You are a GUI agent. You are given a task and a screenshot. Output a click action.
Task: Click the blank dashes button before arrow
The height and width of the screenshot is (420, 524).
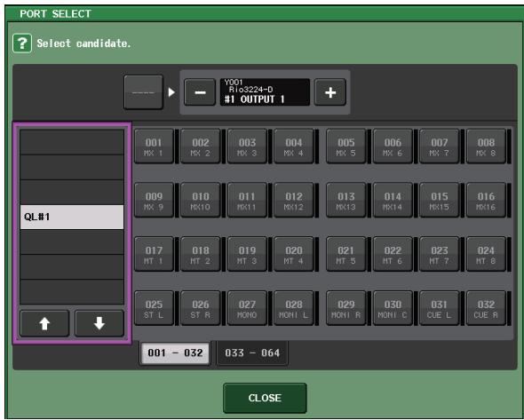pos(143,91)
